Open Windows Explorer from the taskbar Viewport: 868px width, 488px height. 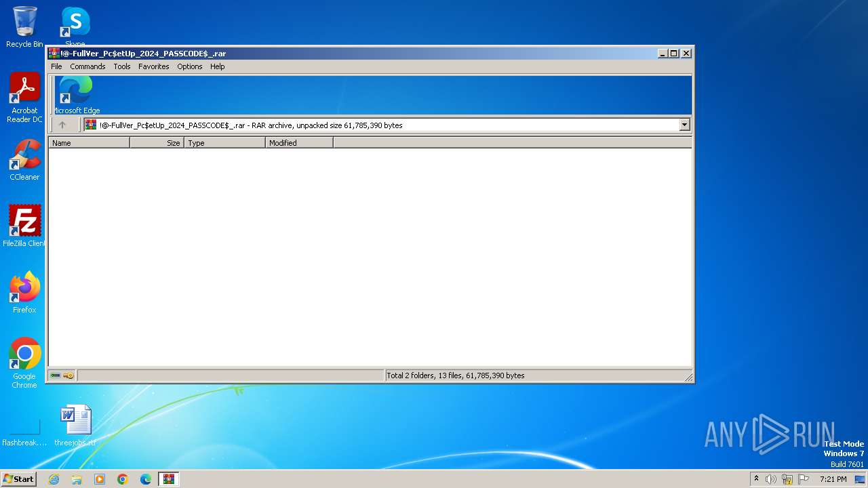(x=77, y=479)
